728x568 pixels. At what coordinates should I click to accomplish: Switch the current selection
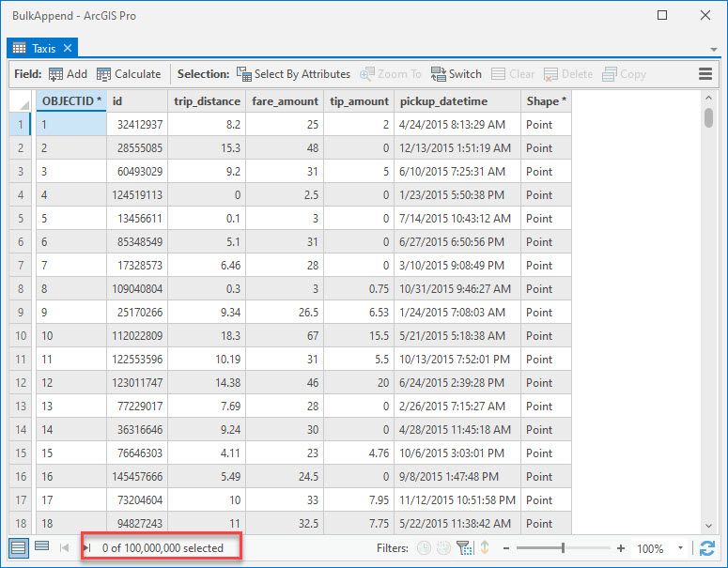(457, 74)
